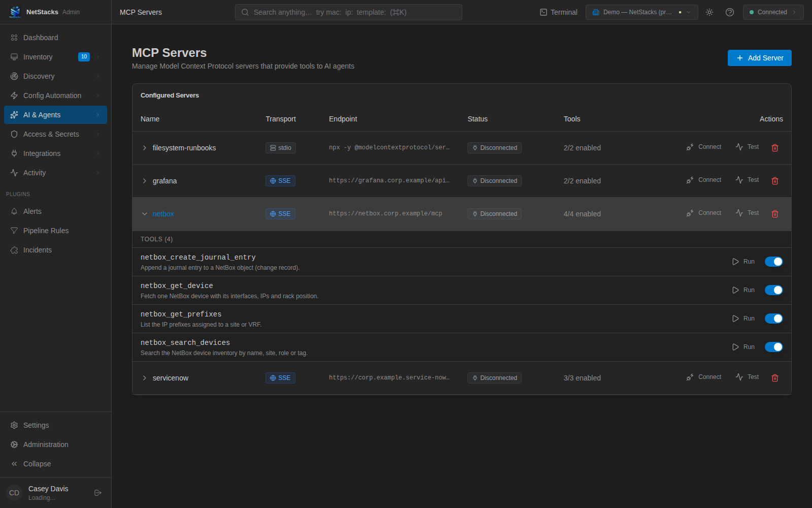Screen dimensions: 812x508
Task: Delete the filesystem-runbooks server
Action: tap(775, 148)
